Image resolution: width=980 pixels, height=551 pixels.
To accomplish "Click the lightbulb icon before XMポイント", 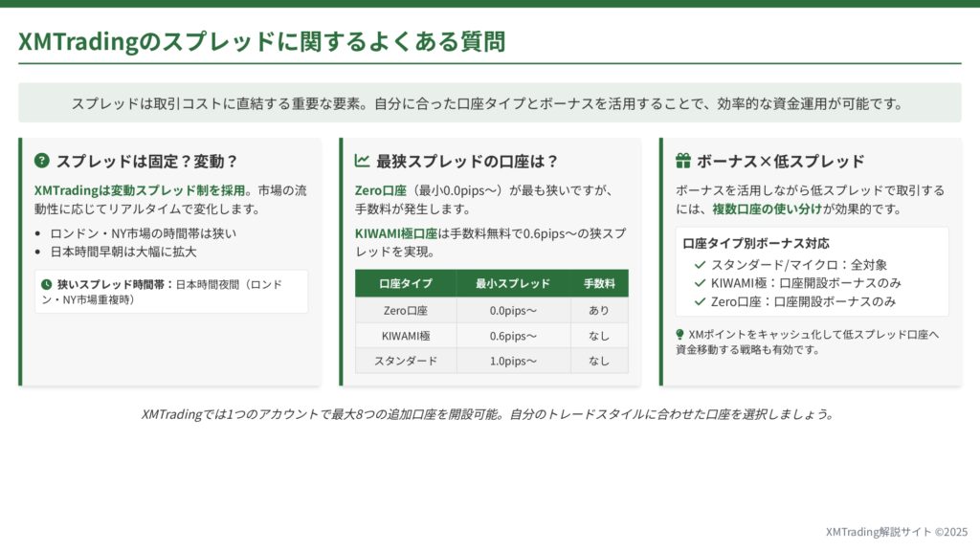I will pyautogui.click(x=680, y=335).
